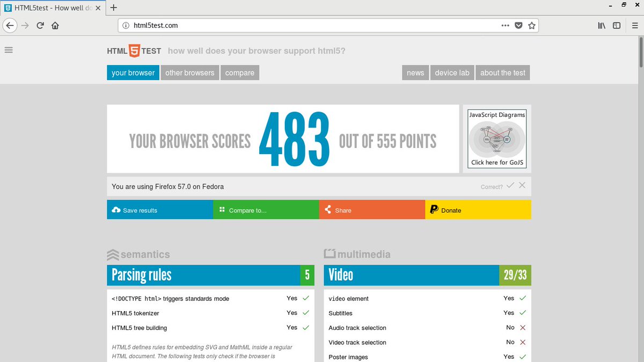Click the 'Parsing rules' section header
Viewport: 644px width, 362px height.
click(x=203, y=275)
